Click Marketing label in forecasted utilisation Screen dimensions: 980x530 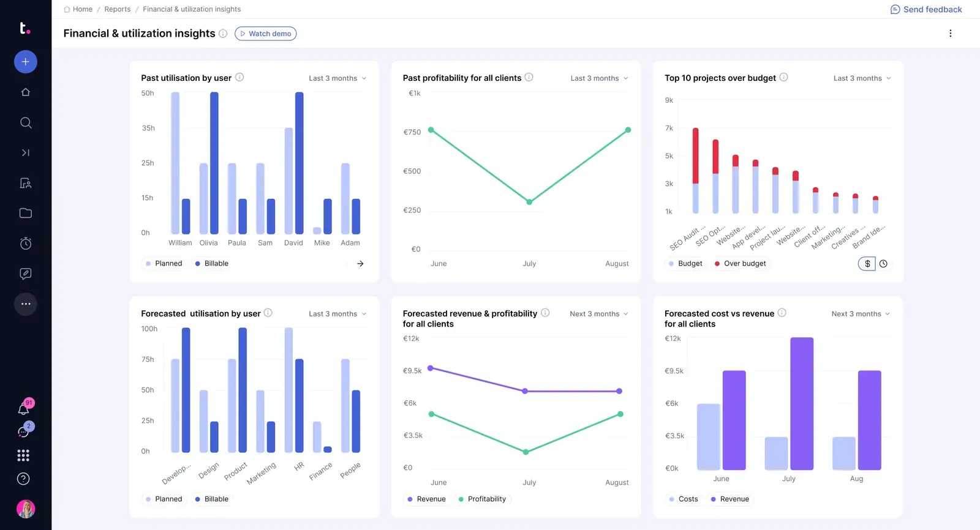[x=262, y=473]
